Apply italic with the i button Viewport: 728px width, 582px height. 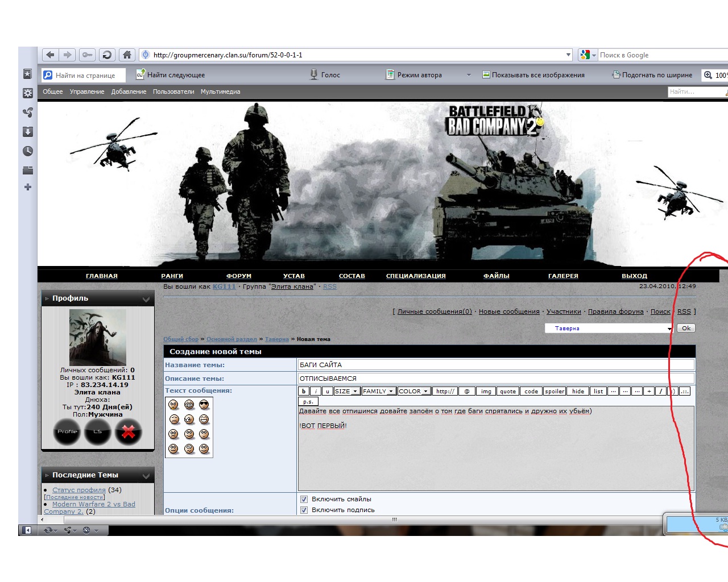(x=316, y=391)
